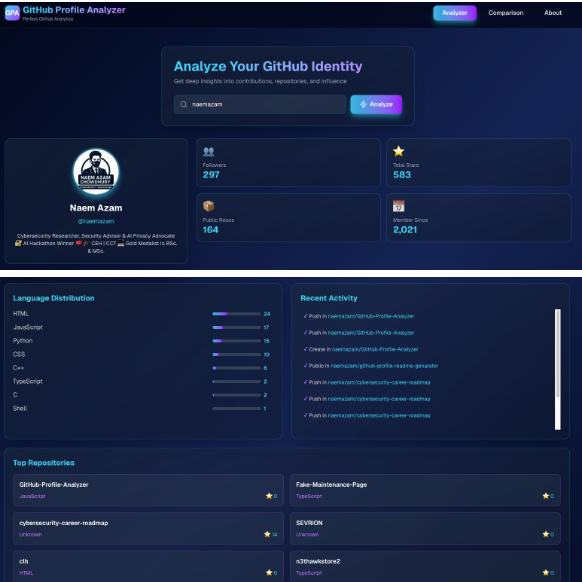Click the star icon on n3thawkstore2 card

[545, 573]
